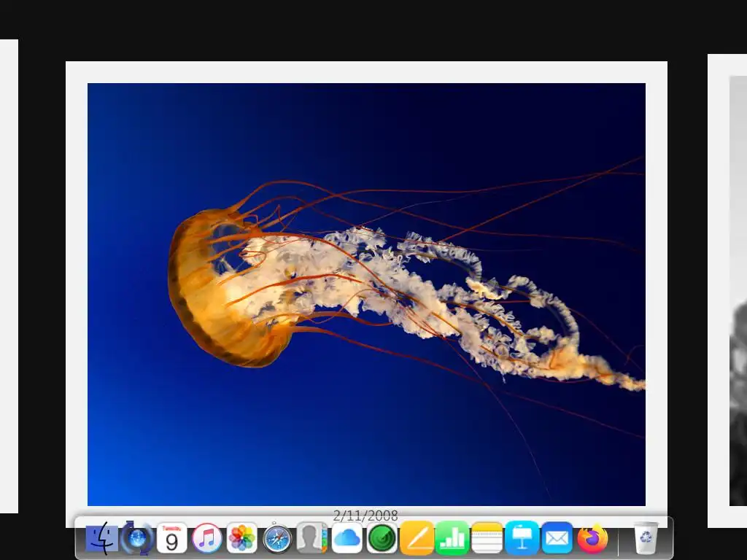
Task: Open the Keynote app icon
Action: pos(522,538)
